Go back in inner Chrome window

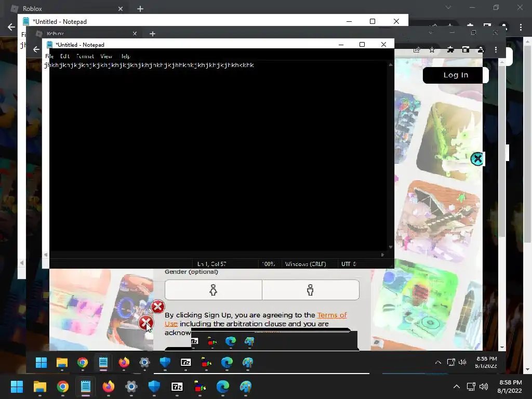[36, 49]
